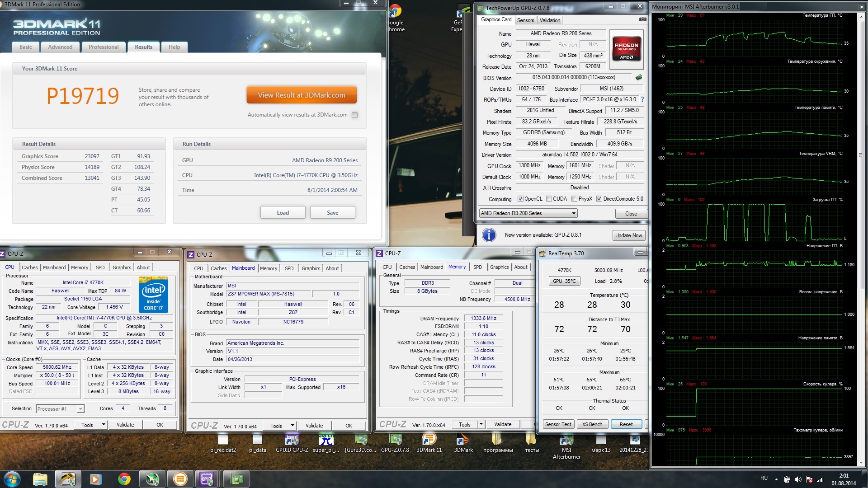Viewport: 868px width, 488px height.
Task: Open the AMD Radeon R9 200 Series dropdown
Action: (x=574, y=213)
